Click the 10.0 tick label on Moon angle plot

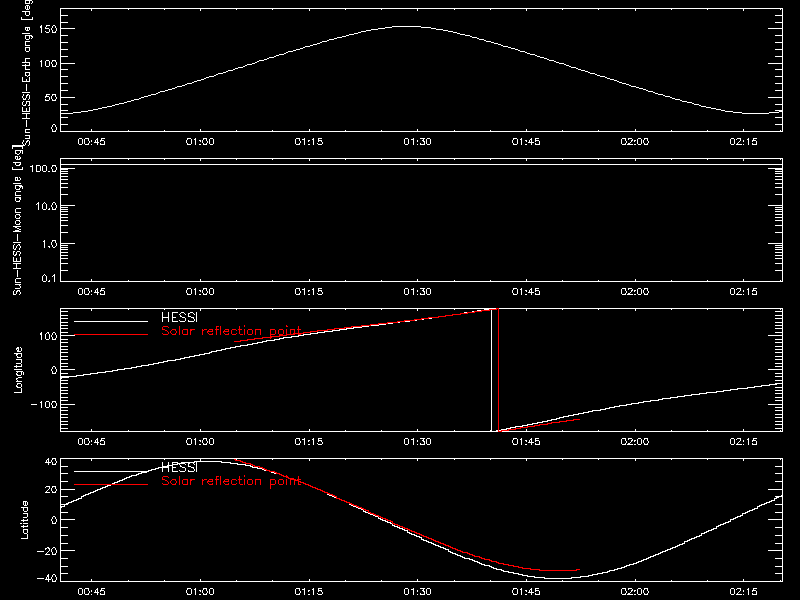point(46,206)
